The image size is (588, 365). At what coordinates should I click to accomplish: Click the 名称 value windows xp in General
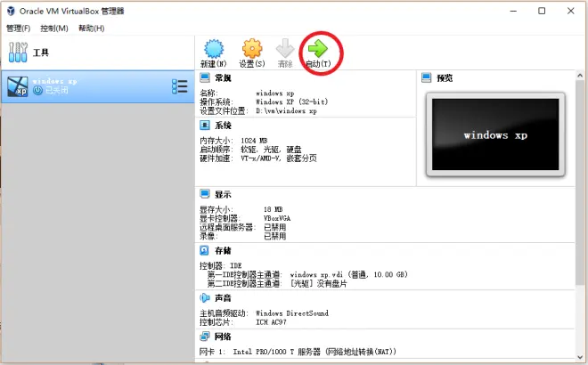(275, 93)
